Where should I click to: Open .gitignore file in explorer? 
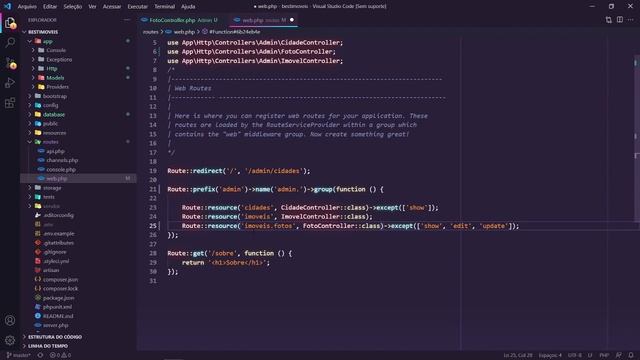(x=55, y=252)
